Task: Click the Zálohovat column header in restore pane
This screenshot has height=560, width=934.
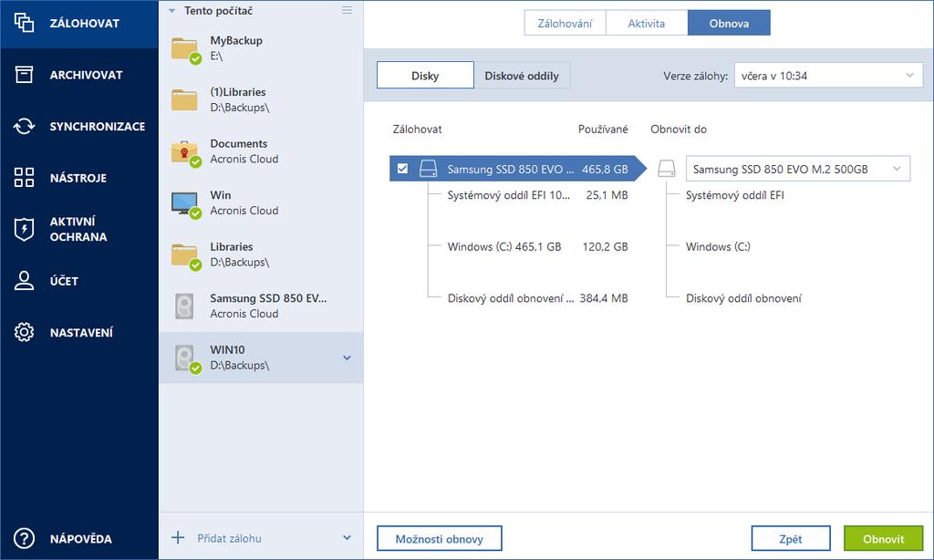Action: (417, 130)
